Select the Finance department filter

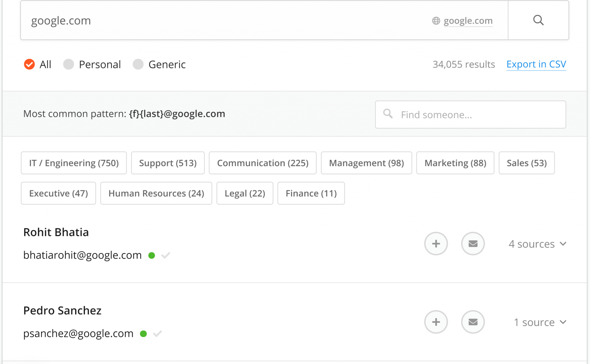coord(311,193)
